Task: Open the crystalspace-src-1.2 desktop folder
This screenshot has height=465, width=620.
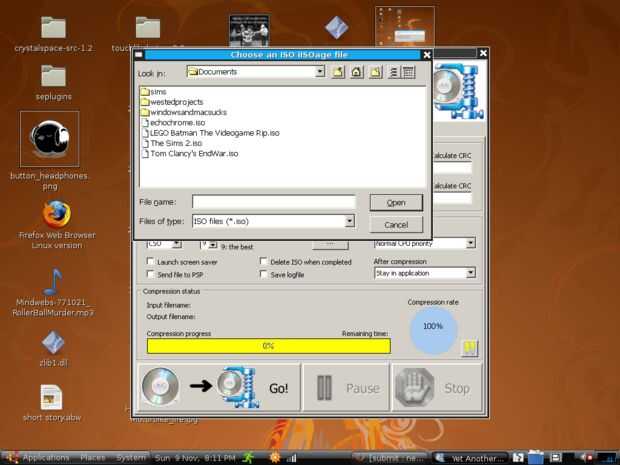Action: coord(53,28)
